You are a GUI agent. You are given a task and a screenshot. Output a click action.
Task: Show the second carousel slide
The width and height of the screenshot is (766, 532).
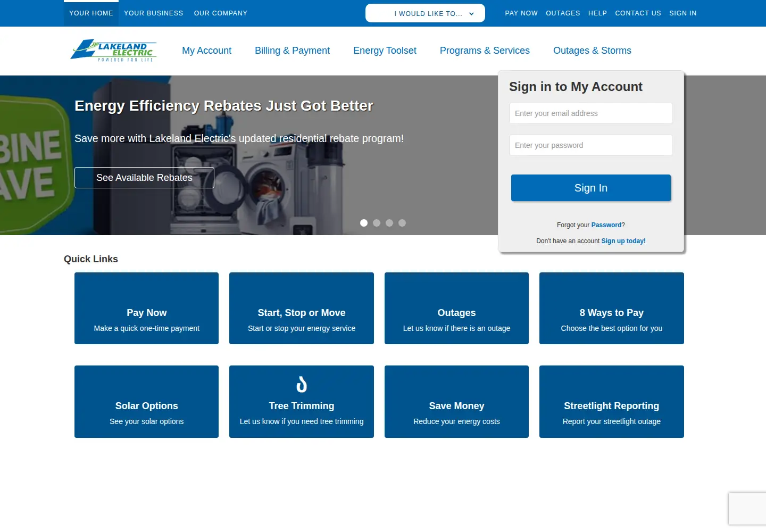tap(377, 223)
